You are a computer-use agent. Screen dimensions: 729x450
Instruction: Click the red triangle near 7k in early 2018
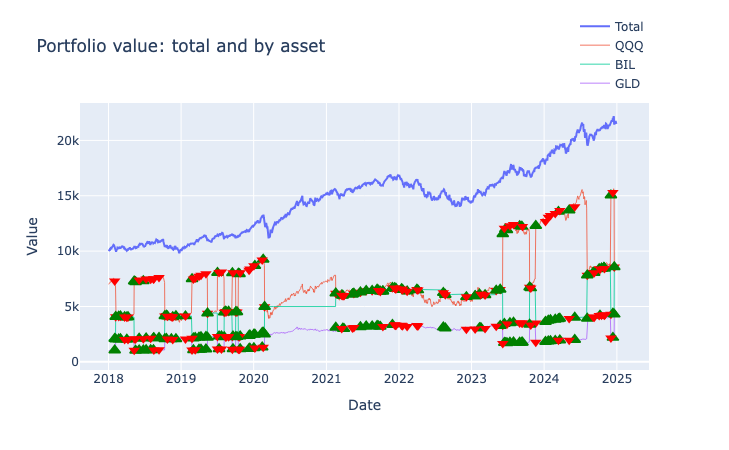[114, 283]
